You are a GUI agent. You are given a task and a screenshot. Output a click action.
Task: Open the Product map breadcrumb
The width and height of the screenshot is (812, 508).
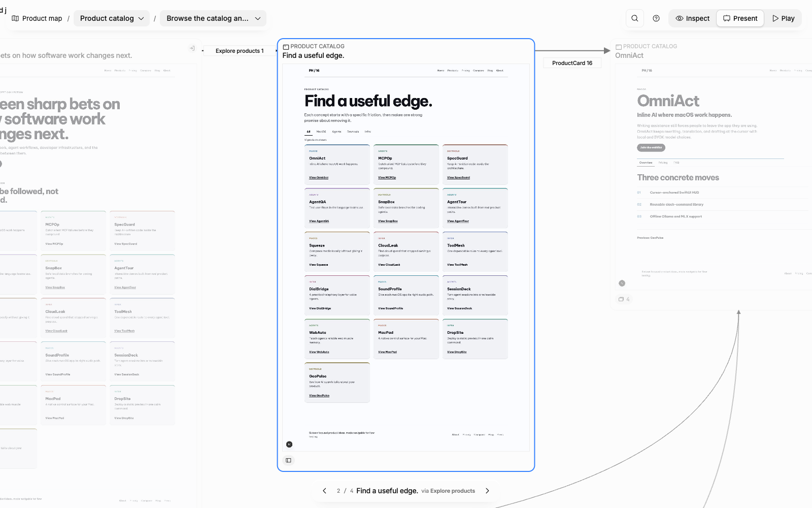37,18
